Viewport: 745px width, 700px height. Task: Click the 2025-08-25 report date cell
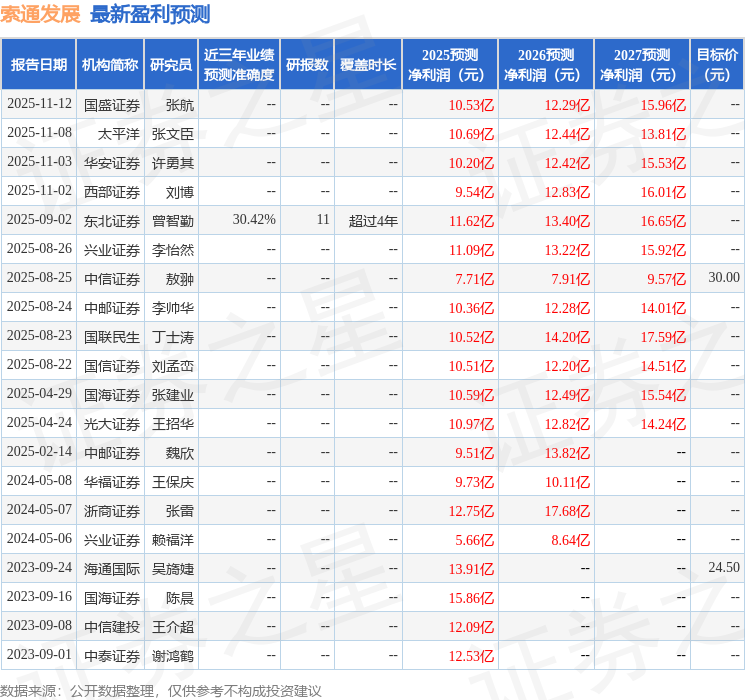coord(40,278)
